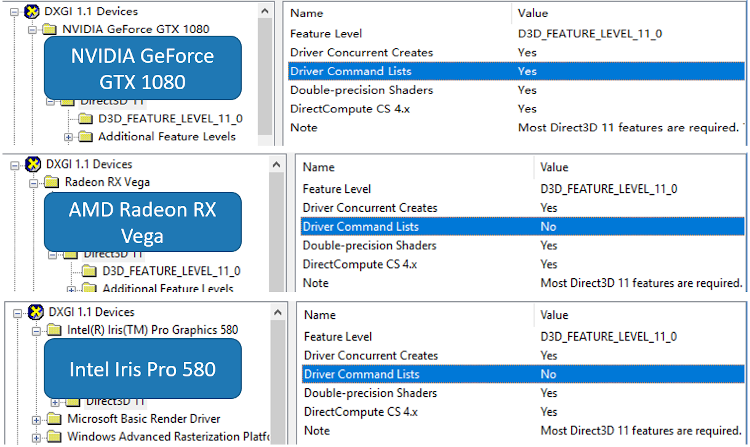The width and height of the screenshot is (750, 447).
Task: Expand the Windows Advanced Rasterization Platform node
Action: (38, 437)
